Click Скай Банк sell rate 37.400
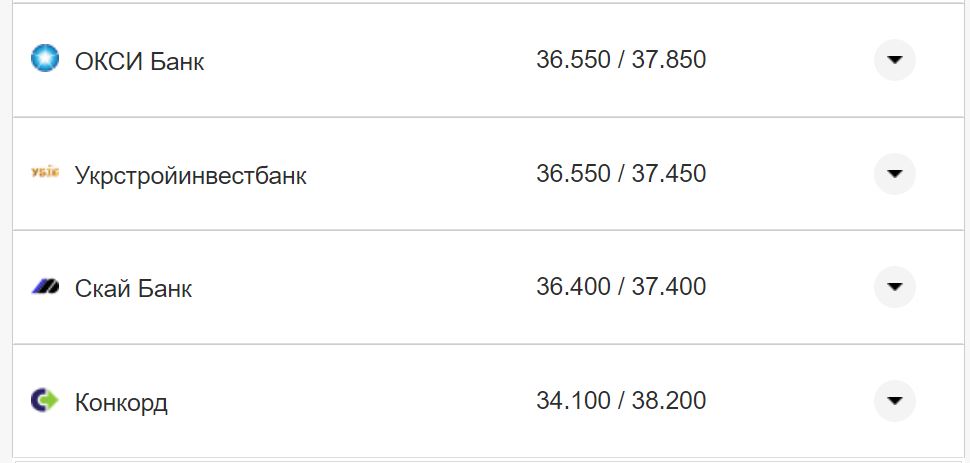Image resolution: width=970 pixels, height=463 pixels. [669, 287]
